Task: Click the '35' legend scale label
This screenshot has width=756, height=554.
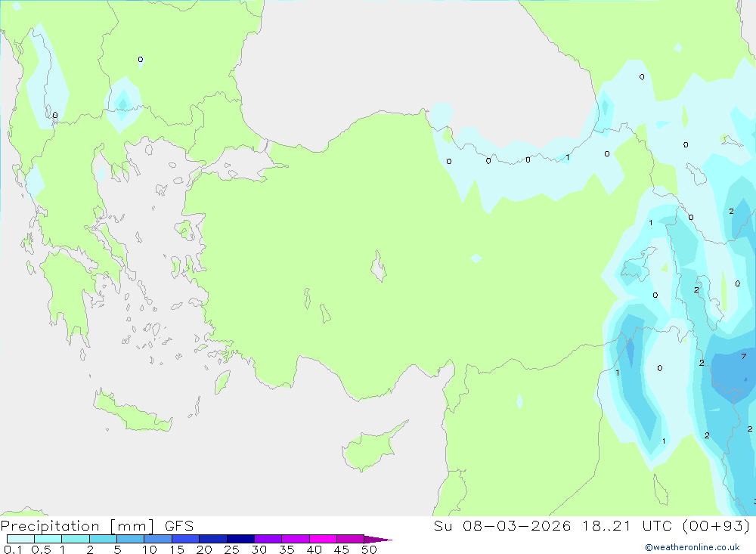Action: (x=287, y=549)
